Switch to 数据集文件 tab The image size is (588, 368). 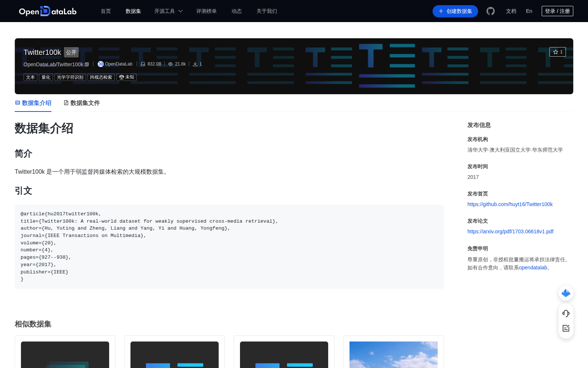pyautogui.click(x=82, y=103)
